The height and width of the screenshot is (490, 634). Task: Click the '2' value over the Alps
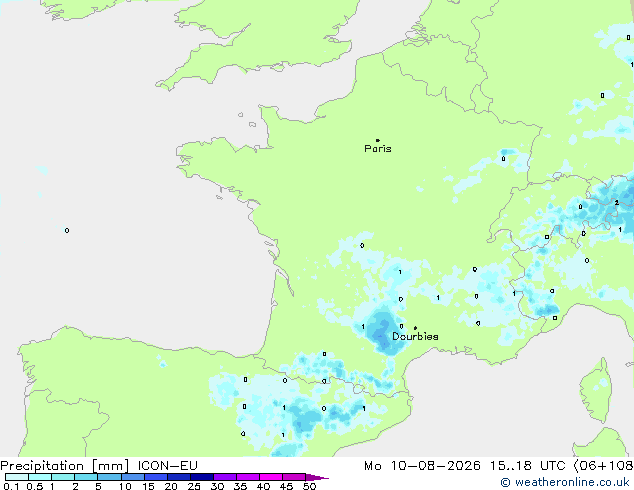click(617, 203)
